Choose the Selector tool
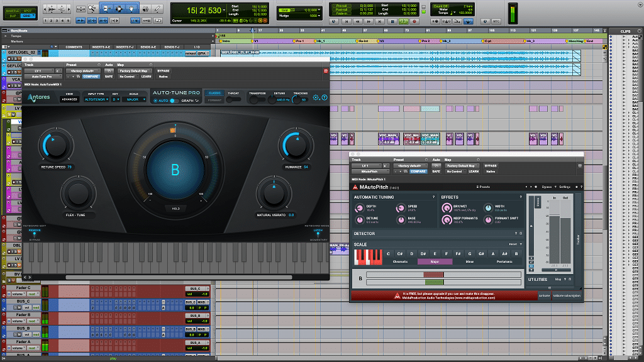 pyautogui.click(x=119, y=9)
